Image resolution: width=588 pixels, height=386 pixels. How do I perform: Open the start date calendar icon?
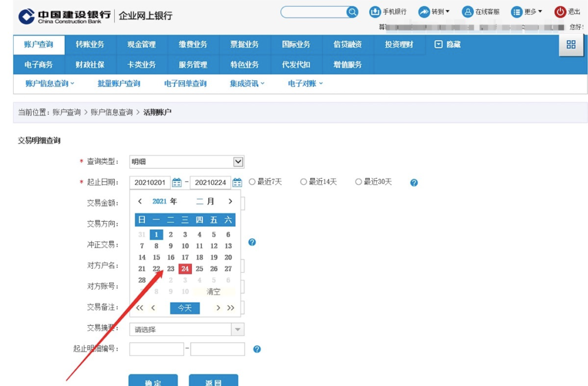pyautogui.click(x=177, y=183)
